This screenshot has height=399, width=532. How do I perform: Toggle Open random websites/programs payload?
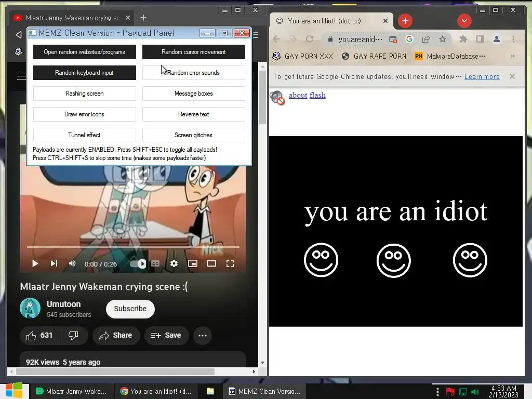[x=85, y=52]
